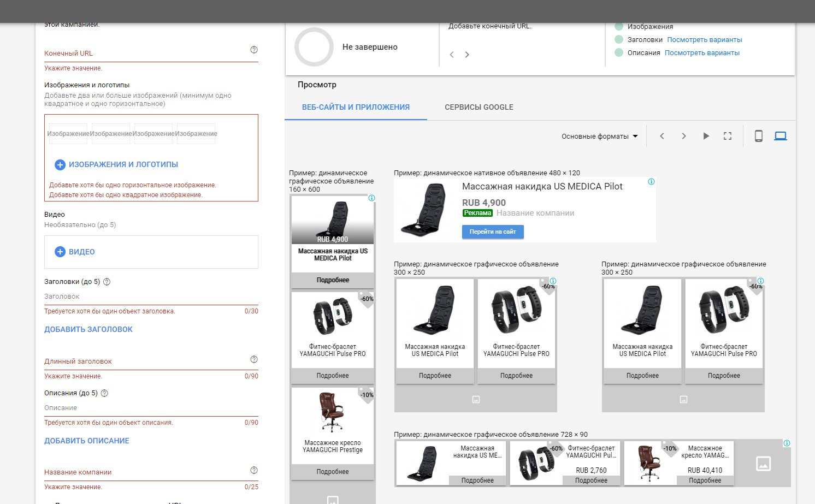The width and height of the screenshot is (815, 504).
Task: Click image placeholder under second 300 × 250 ad
Action: 683,400
